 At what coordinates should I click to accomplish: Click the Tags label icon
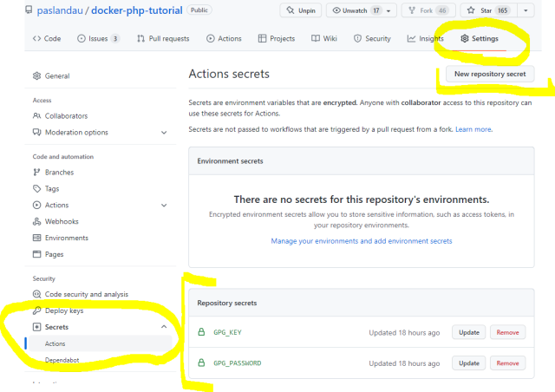point(36,188)
